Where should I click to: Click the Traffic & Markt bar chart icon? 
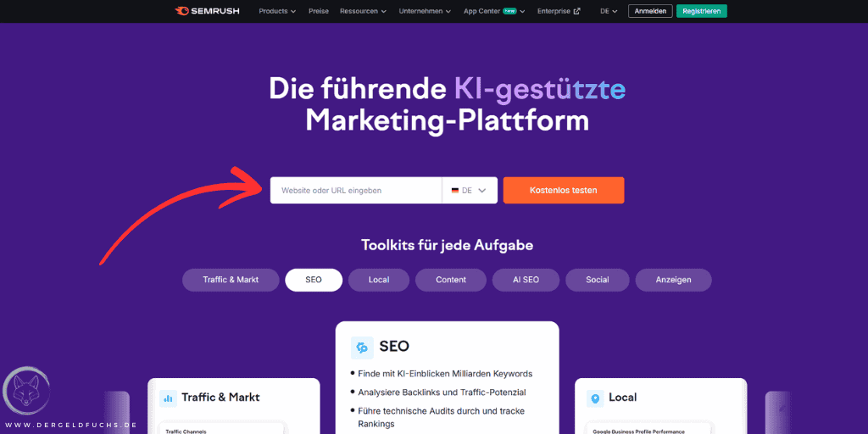pos(169,398)
